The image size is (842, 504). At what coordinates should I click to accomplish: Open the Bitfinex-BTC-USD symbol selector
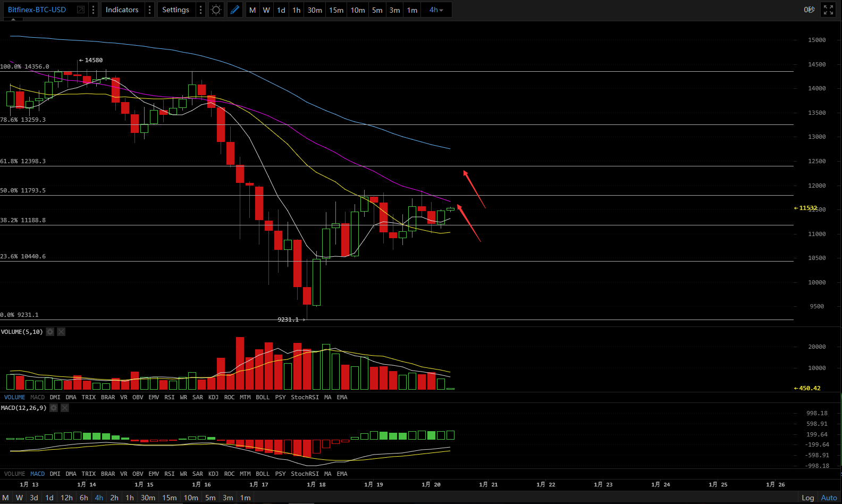[x=37, y=10]
